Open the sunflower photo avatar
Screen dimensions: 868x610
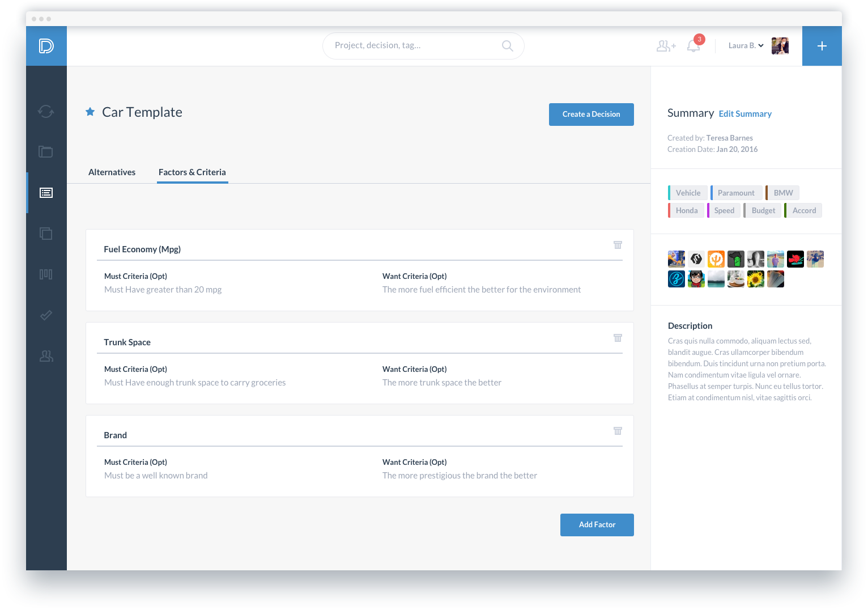[756, 279]
